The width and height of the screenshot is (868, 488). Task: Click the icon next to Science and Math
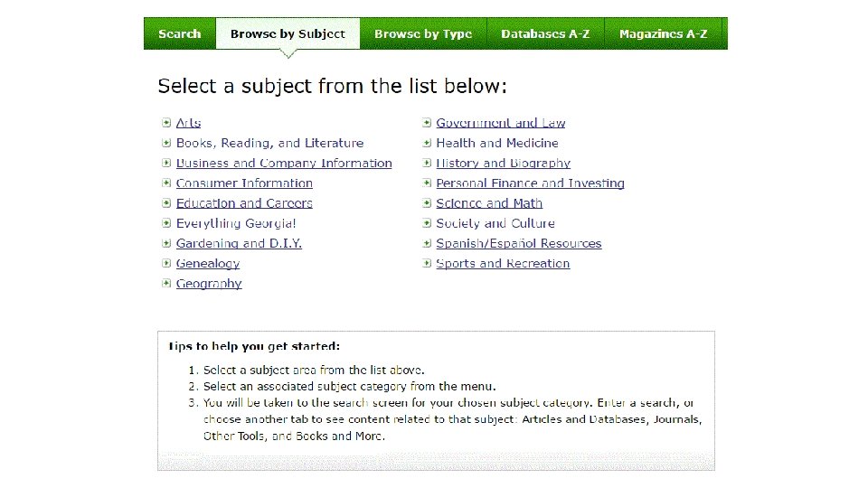pos(427,203)
